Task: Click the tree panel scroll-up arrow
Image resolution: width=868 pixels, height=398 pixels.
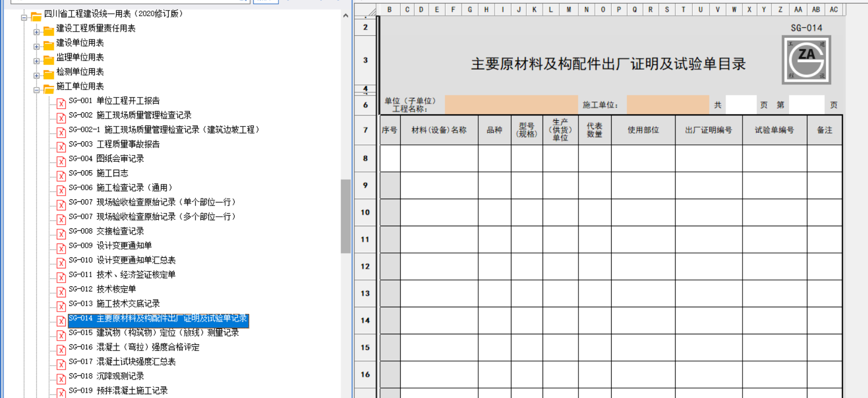Action: tap(345, 16)
